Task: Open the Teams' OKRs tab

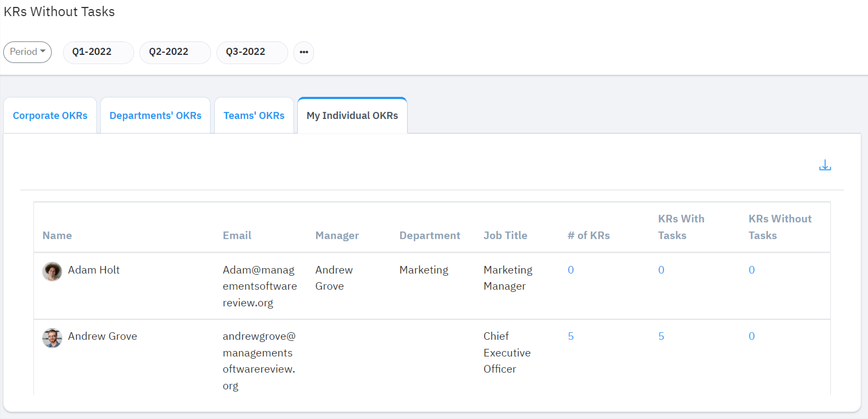Action: pyautogui.click(x=254, y=116)
